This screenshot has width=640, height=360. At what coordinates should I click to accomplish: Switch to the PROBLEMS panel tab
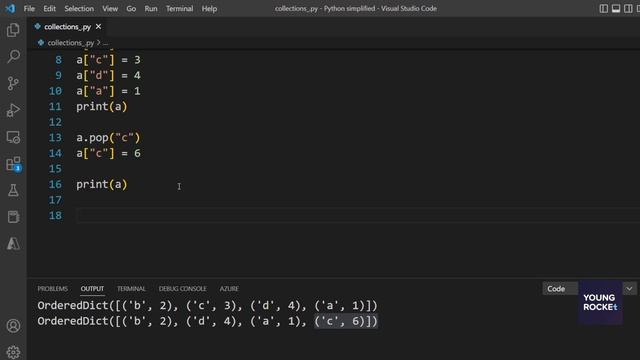[x=53, y=289]
